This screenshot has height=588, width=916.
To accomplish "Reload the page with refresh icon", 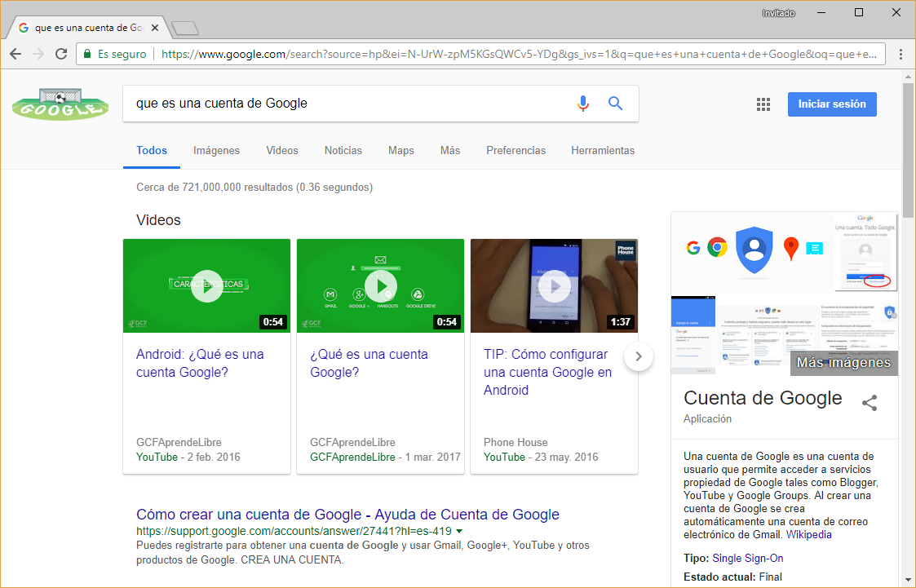I will (x=60, y=55).
